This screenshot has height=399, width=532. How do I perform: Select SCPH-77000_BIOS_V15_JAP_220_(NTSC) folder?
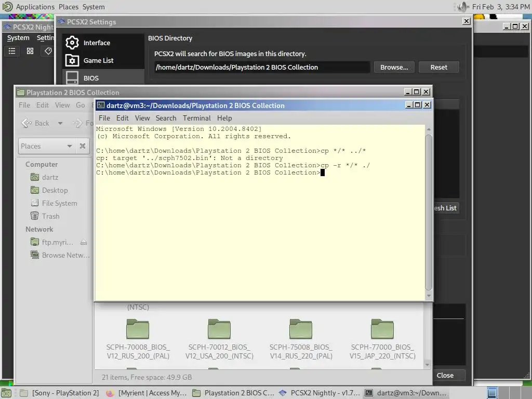pos(382,339)
